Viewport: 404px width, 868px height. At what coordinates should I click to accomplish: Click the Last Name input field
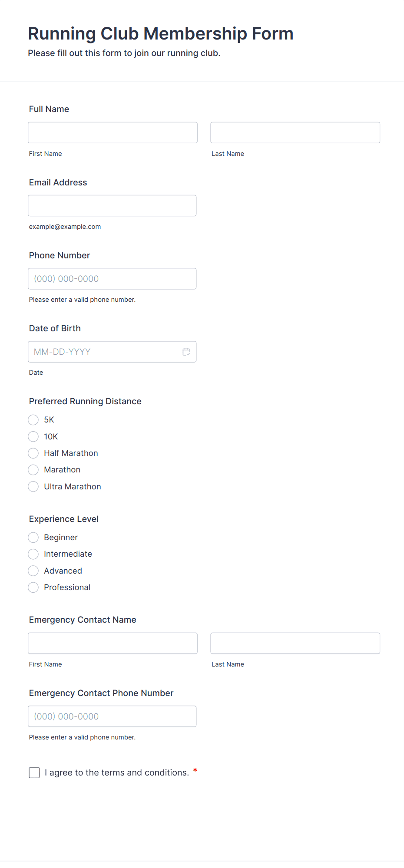coord(295,132)
